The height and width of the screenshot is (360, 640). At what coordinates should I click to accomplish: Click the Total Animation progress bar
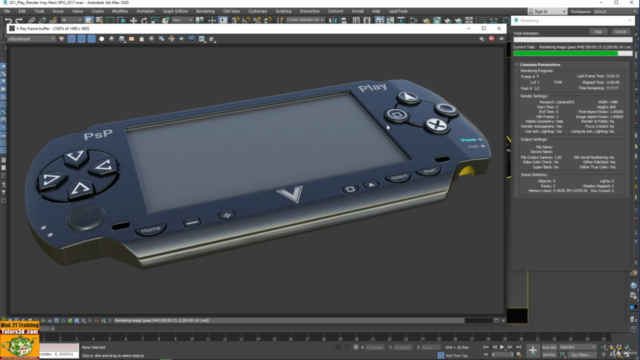pyautogui.click(x=573, y=40)
